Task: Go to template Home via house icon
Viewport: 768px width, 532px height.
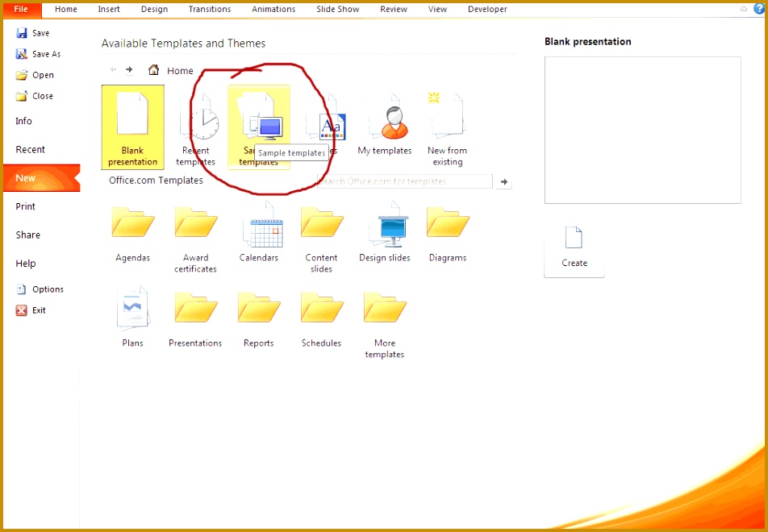Action: point(154,70)
